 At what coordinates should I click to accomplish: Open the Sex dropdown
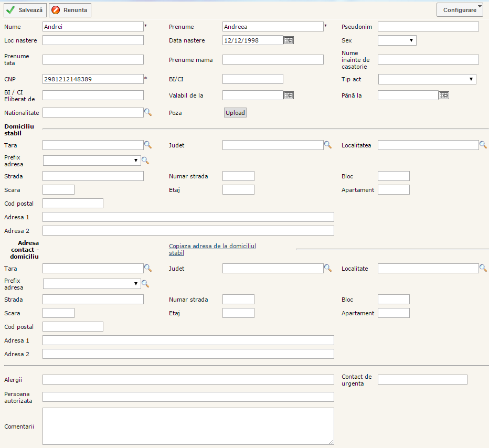pyautogui.click(x=397, y=40)
